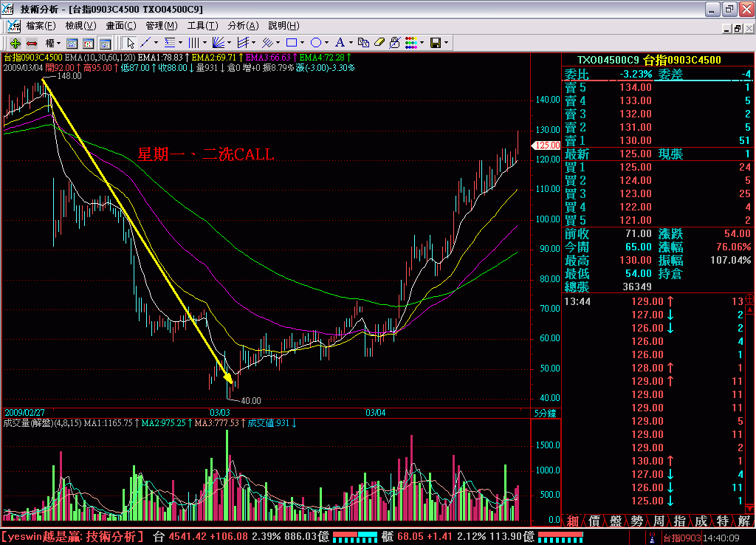Click the padlock lock drawings icon
Image resolution: width=756 pixels, height=545 pixels.
pyautogui.click(x=395, y=43)
